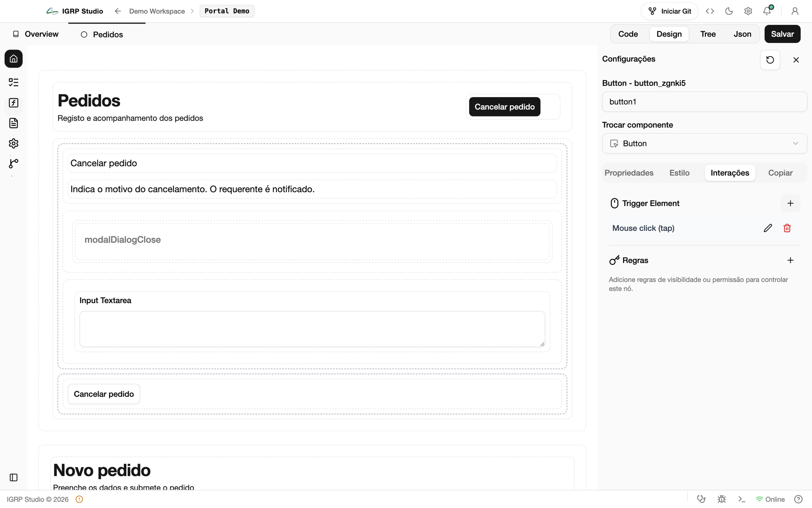Viewport: 812px width, 508px height.
Task: Open the top bar settings gear
Action: (x=748, y=11)
